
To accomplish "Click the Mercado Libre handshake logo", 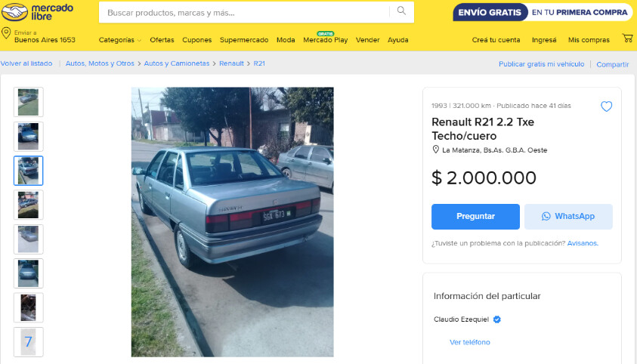I will [x=14, y=12].
